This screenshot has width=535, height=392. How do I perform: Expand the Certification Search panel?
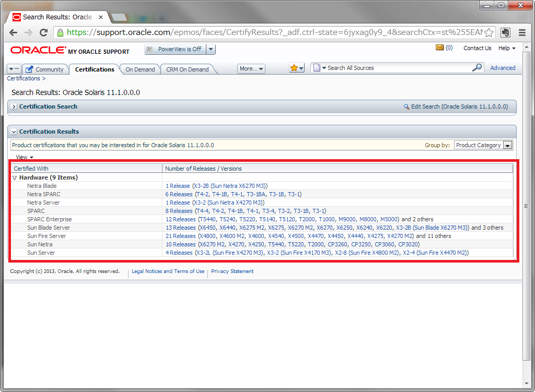[14, 106]
